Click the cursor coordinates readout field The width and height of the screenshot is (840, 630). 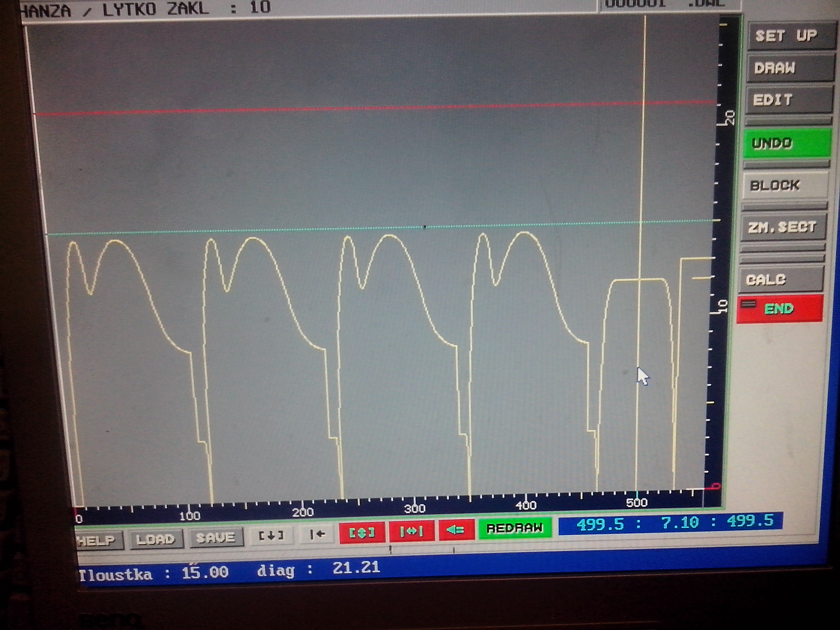point(670,523)
